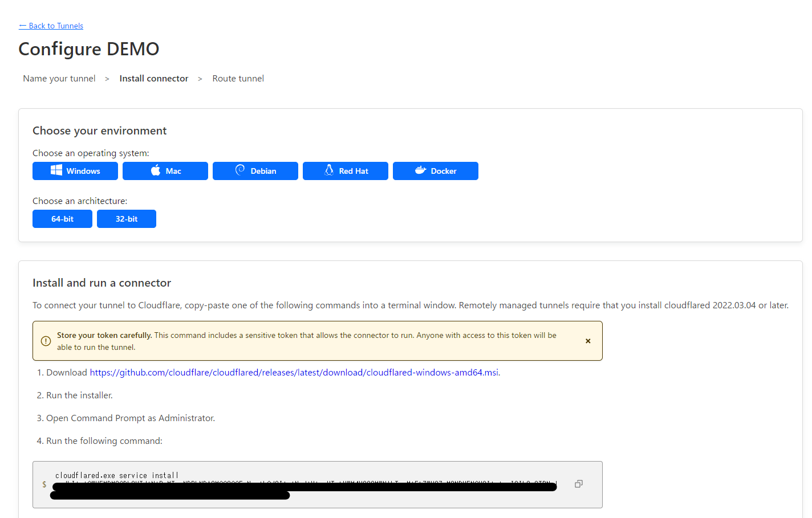Pick the Debian operating system button
This screenshot has height=518, width=812.
(255, 171)
